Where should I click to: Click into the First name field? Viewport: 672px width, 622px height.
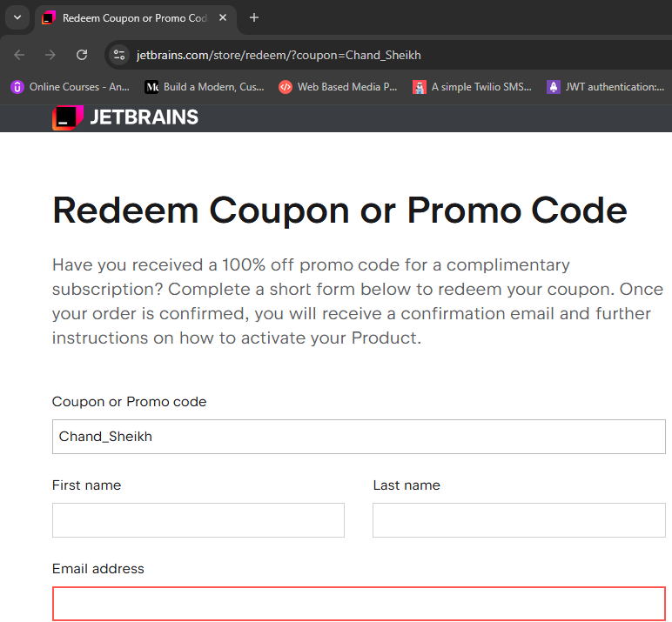[x=198, y=520]
